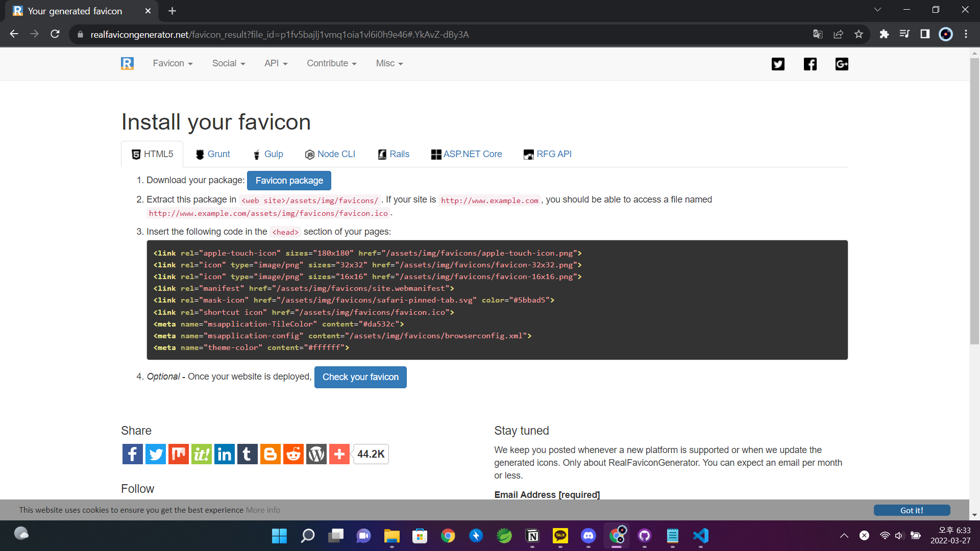Viewport: 980px width, 551px height.
Task: Open the Chrome extensions puzzle icon
Action: pos(884,34)
